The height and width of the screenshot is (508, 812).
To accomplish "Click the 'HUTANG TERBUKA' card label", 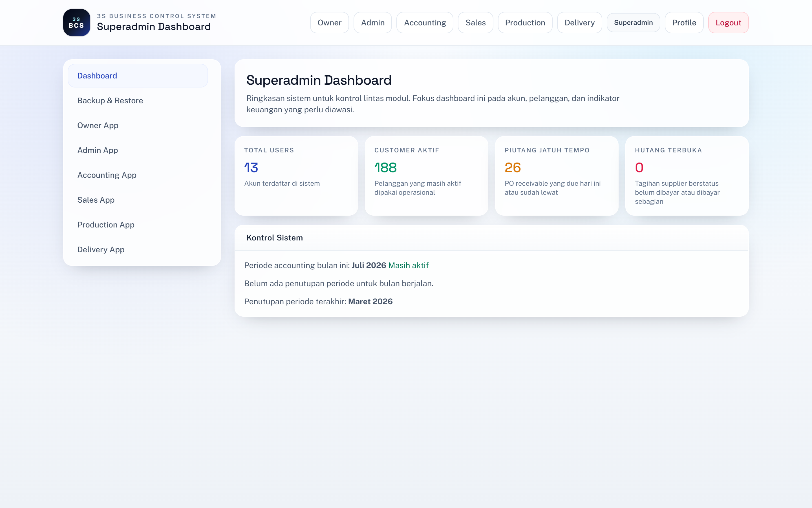I will (x=668, y=150).
